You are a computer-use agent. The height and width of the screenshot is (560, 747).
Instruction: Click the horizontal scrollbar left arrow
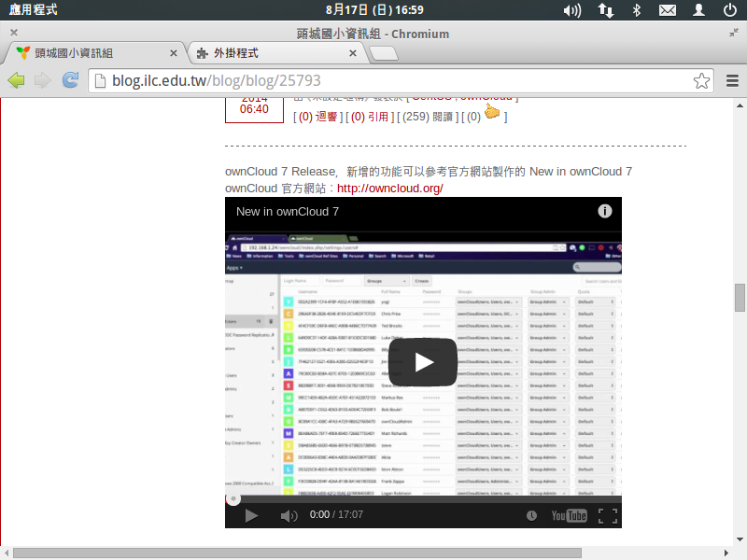pyautogui.click(x=7, y=553)
